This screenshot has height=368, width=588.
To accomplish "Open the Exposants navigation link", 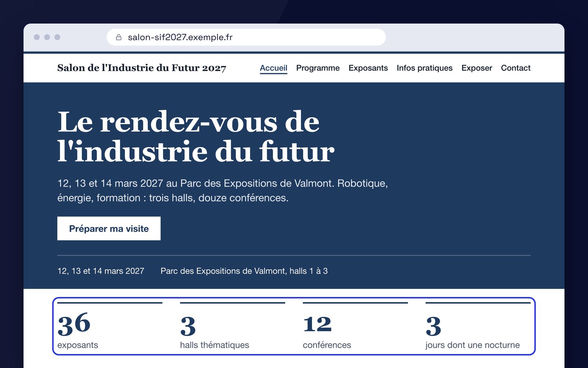I will coord(368,68).
